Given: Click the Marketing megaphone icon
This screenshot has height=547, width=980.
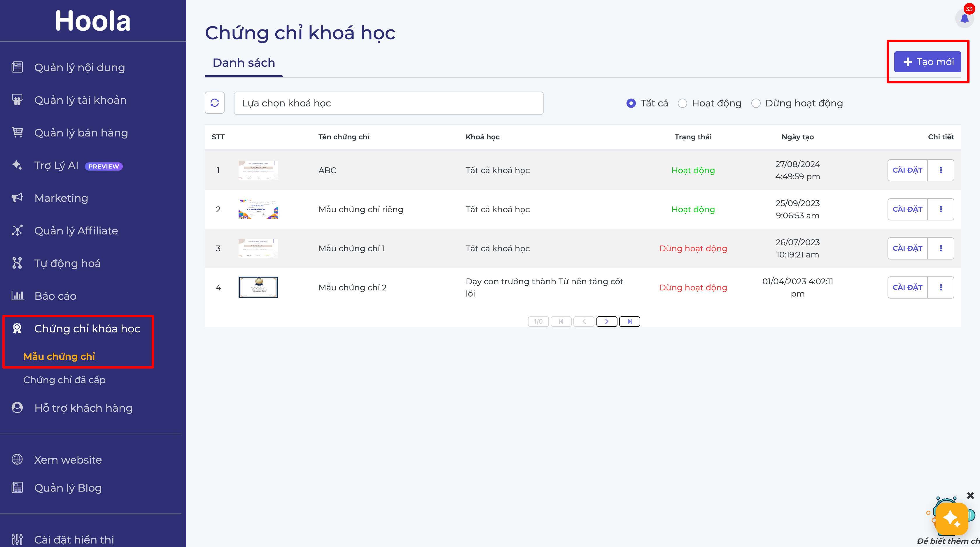Looking at the screenshot, I should [x=17, y=198].
